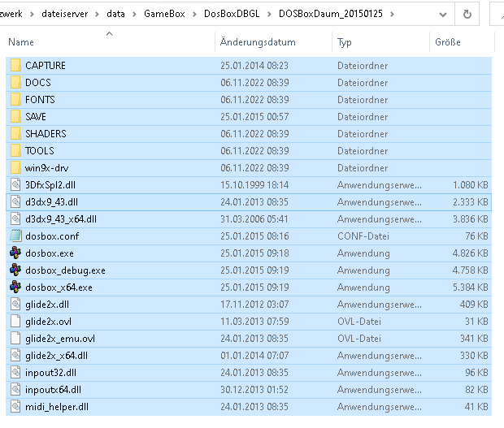This screenshot has width=504, height=428.
Task: Click the dosbox_x64.exe file icon
Action: 15,287
